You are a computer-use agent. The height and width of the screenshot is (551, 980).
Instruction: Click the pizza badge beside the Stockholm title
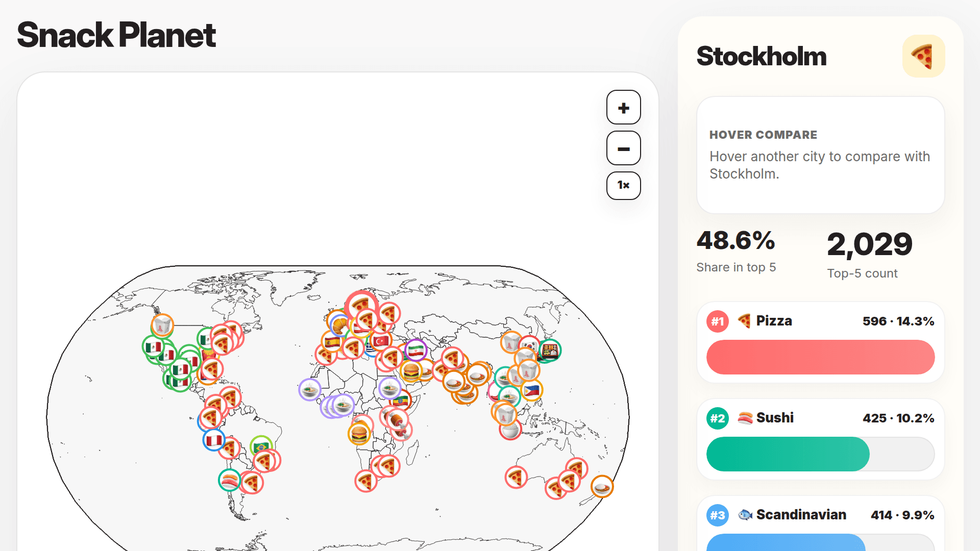point(923,56)
